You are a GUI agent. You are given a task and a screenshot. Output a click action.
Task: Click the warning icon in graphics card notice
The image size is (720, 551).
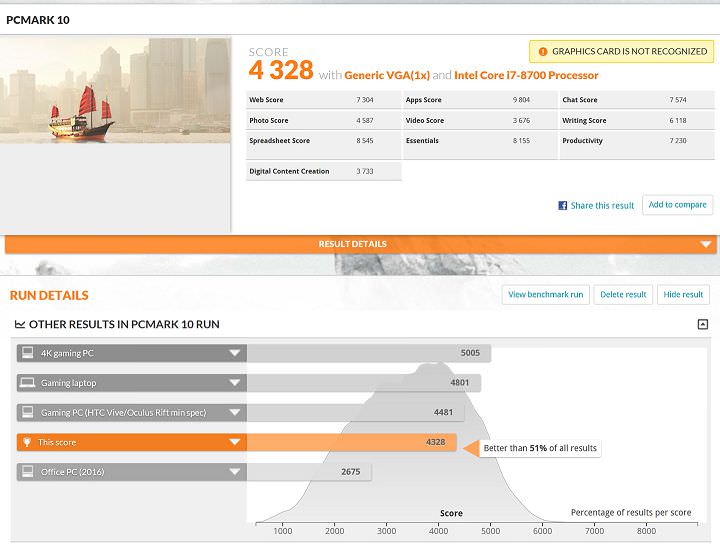[x=542, y=51]
